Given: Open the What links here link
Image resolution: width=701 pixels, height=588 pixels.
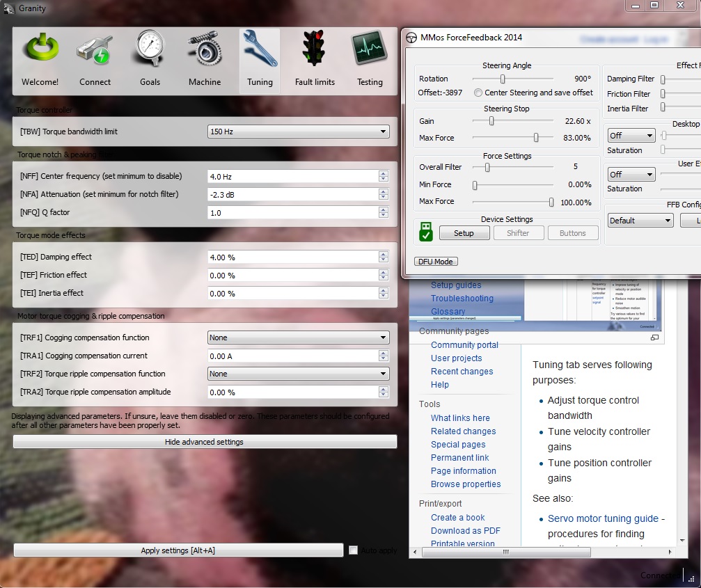Looking at the screenshot, I should pyautogui.click(x=460, y=418).
